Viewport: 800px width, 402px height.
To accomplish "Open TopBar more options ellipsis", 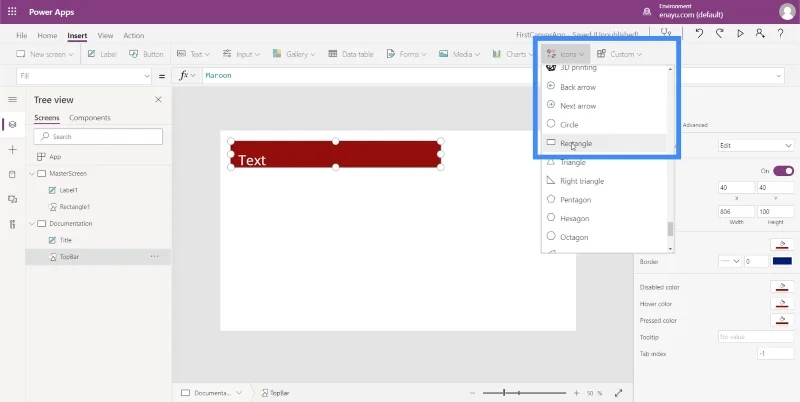I will tap(155, 257).
